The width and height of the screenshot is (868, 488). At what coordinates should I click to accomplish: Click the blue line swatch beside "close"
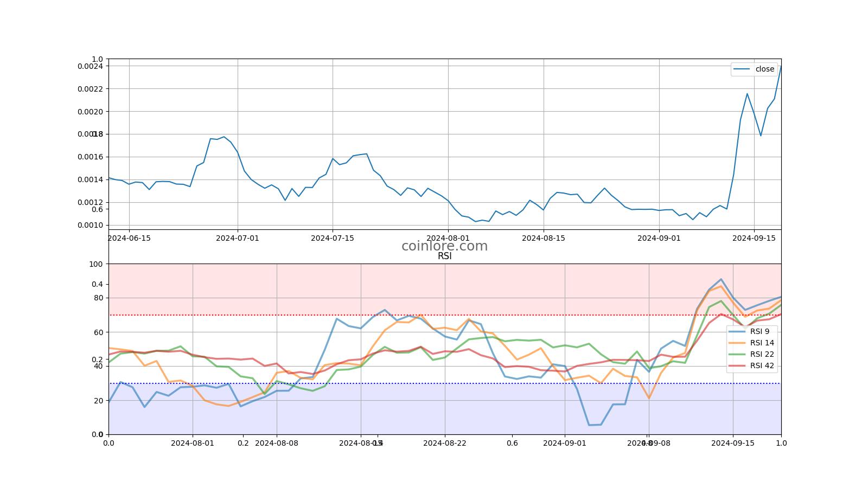(742, 69)
